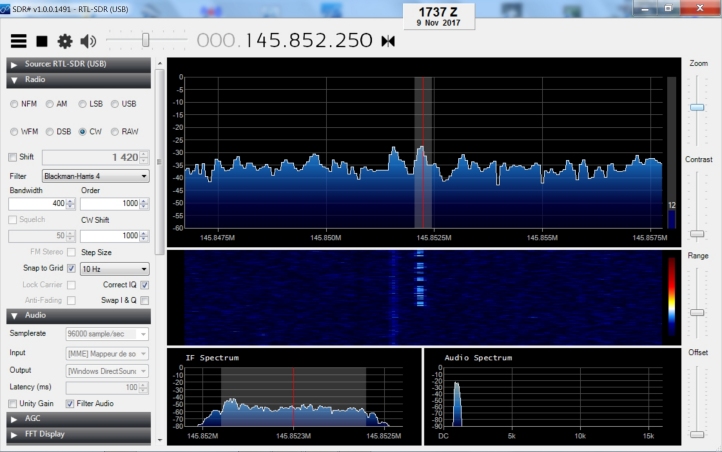The width and height of the screenshot is (722, 452).
Task: Click the Contrast slider handle
Action: click(x=697, y=234)
